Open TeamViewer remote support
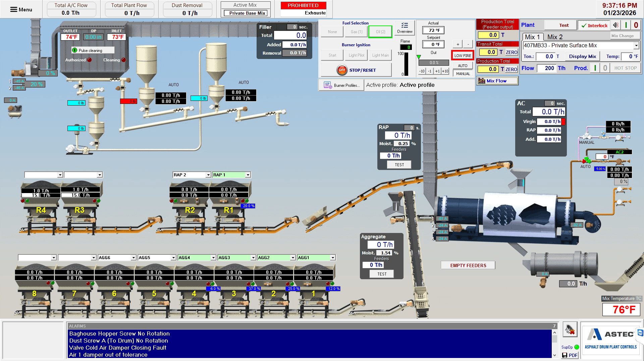644x361 pixels. 640,333
